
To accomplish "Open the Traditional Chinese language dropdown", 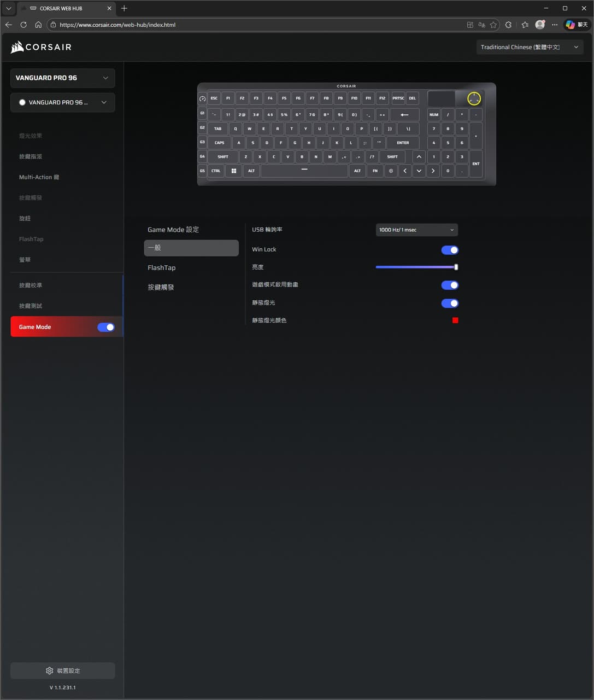I will tap(530, 47).
